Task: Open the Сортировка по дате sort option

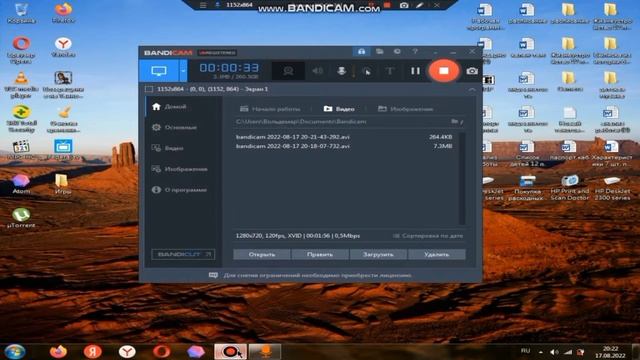Action: point(428,236)
